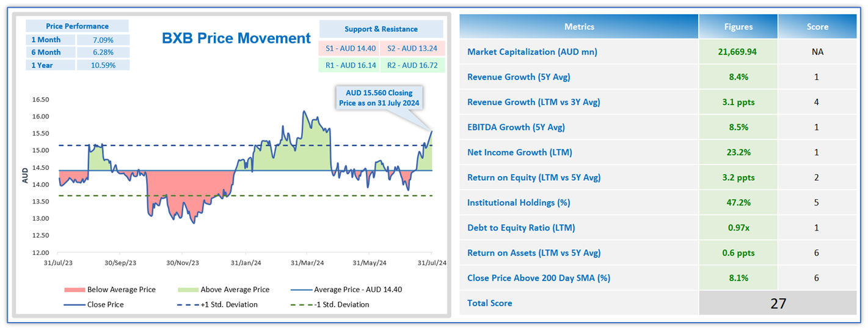Click the 31/May/24 x-axis date label

coord(370,263)
